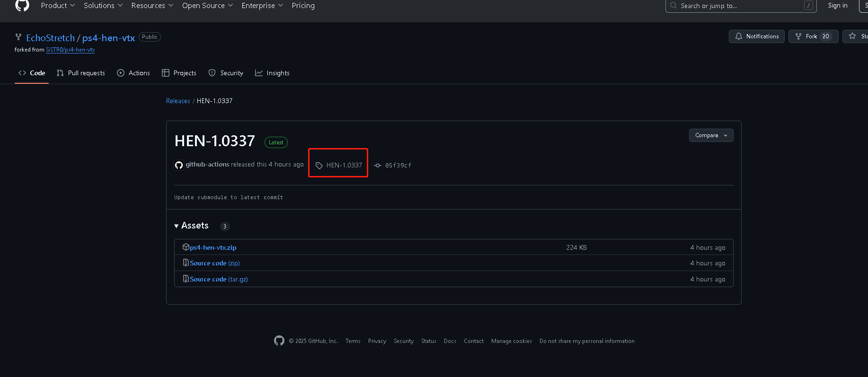The width and height of the screenshot is (868, 377).
Task: Click the Search or jump to field
Action: tap(741, 6)
